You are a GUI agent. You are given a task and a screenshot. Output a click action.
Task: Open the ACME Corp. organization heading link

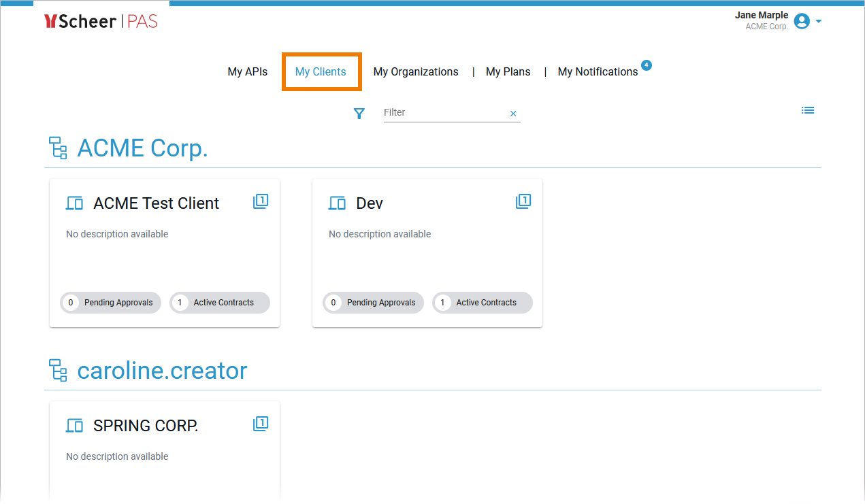[142, 148]
